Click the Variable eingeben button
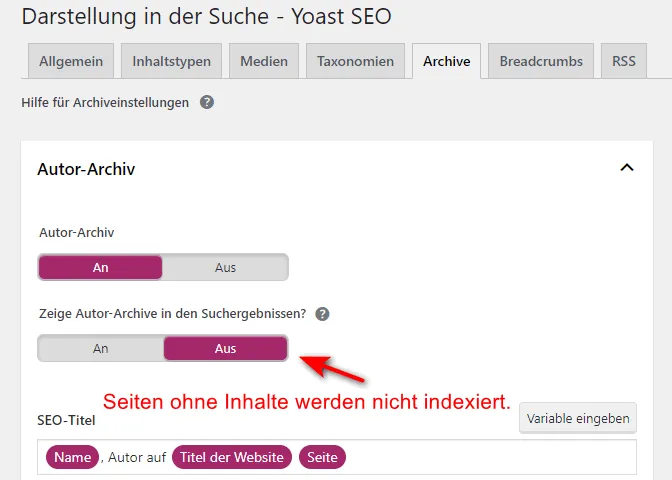The width and height of the screenshot is (672, 480). 578,418
